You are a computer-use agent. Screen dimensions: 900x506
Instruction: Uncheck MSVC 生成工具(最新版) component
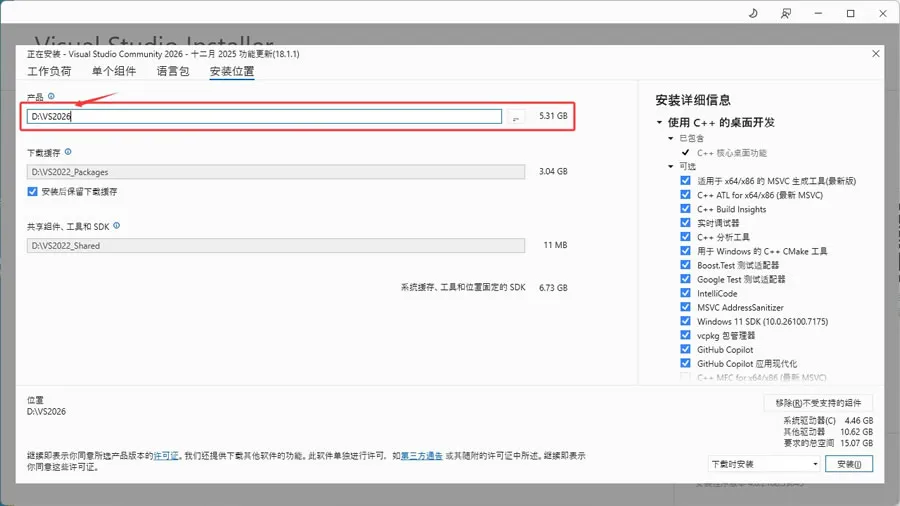coord(685,181)
